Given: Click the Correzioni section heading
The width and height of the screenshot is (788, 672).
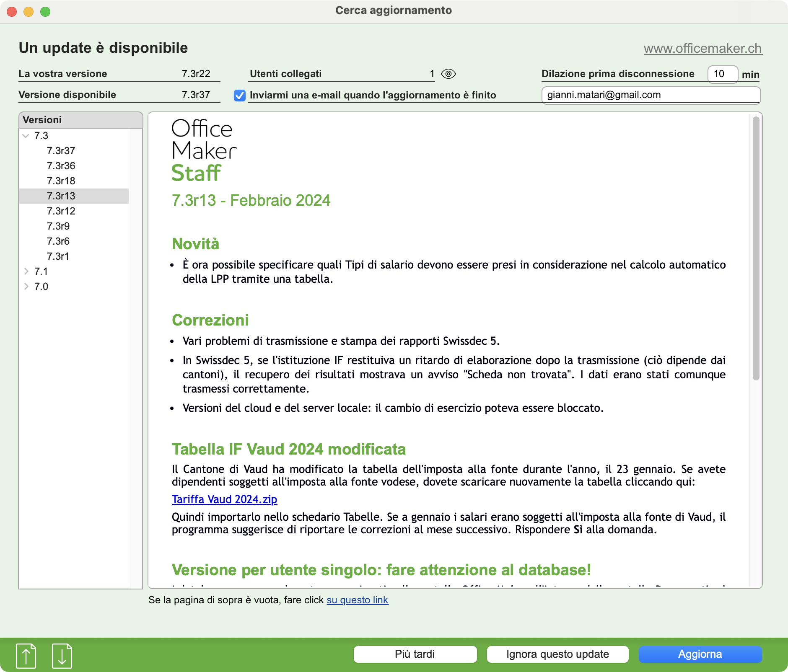Looking at the screenshot, I should click(x=210, y=320).
